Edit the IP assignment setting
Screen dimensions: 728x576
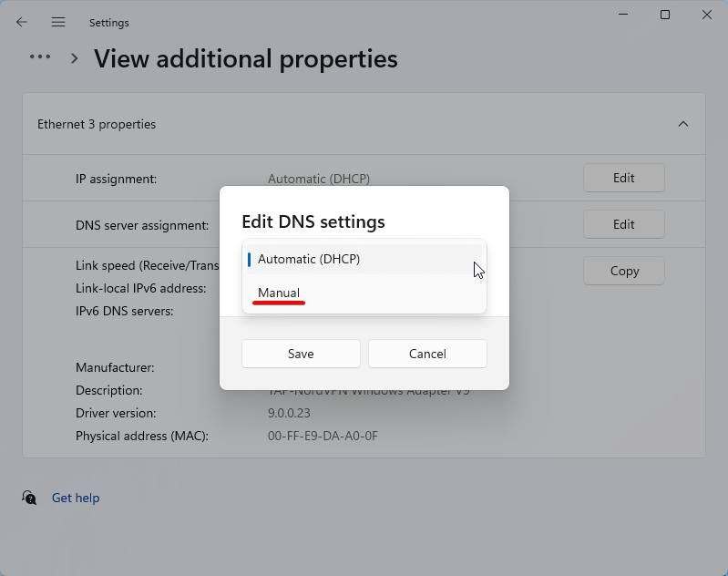click(623, 178)
